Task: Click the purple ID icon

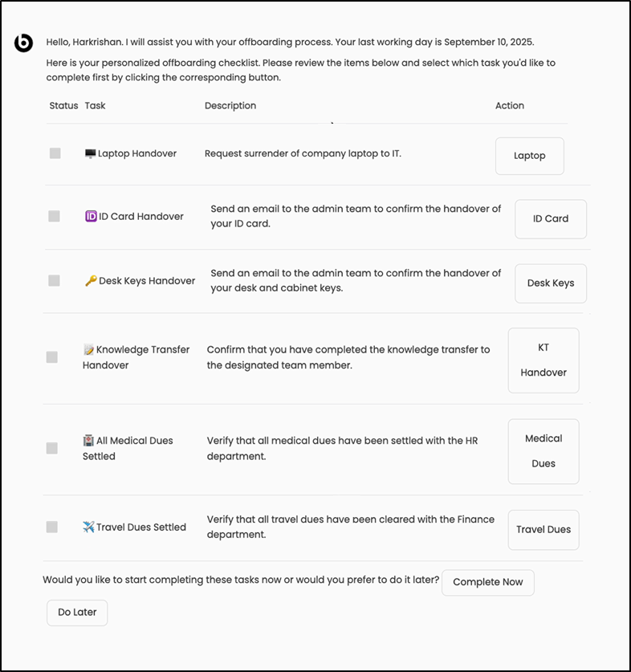Action: click(91, 216)
